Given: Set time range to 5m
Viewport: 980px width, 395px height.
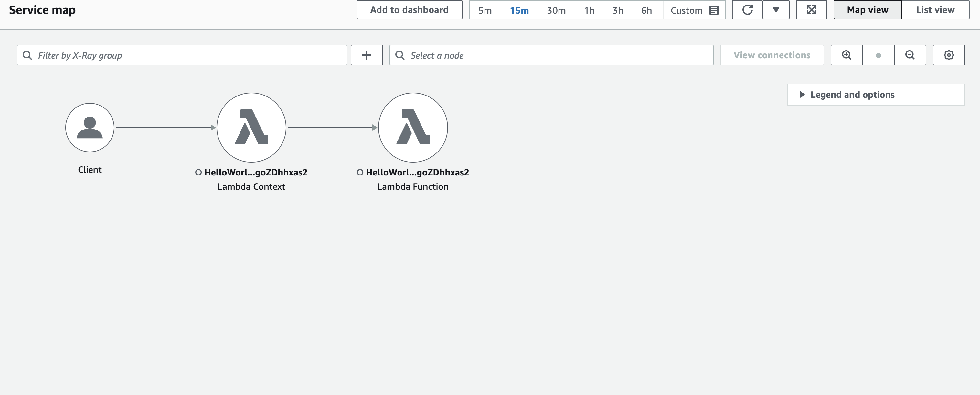Looking at the screenshot, I should [485, 10].
